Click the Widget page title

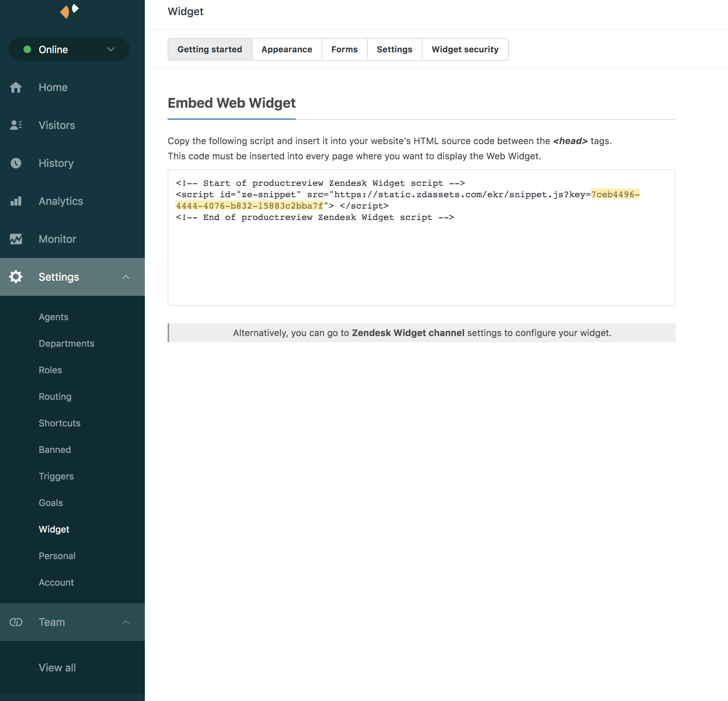tap(185, 12)
